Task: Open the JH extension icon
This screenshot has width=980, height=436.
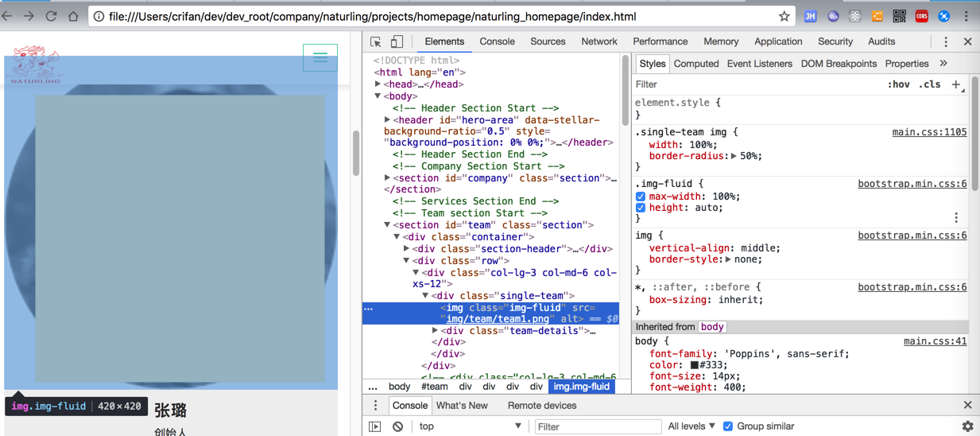Action: [810, 16]
